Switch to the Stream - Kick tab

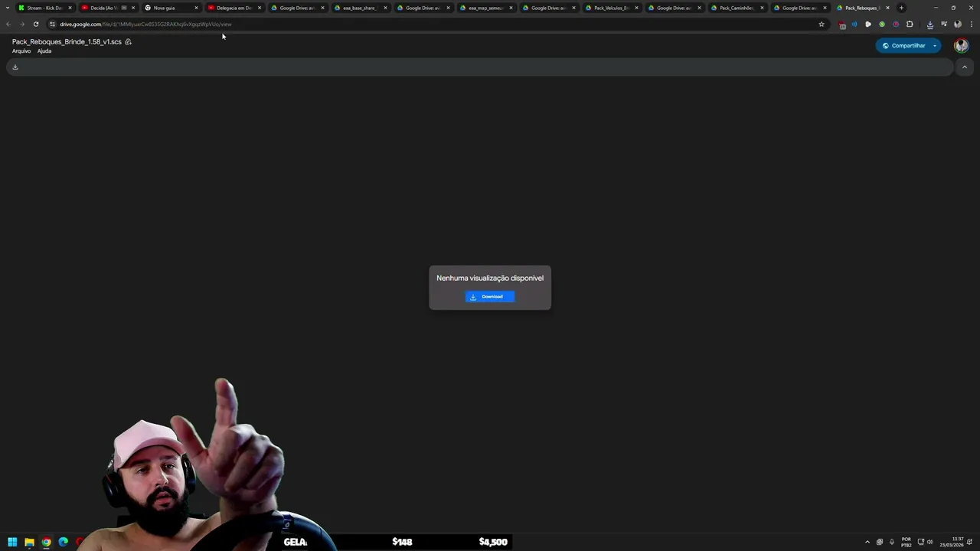(x=44, y=8)
